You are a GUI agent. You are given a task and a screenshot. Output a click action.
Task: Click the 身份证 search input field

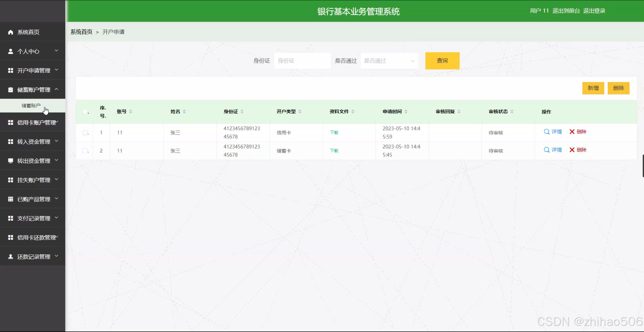click(302, 61)
